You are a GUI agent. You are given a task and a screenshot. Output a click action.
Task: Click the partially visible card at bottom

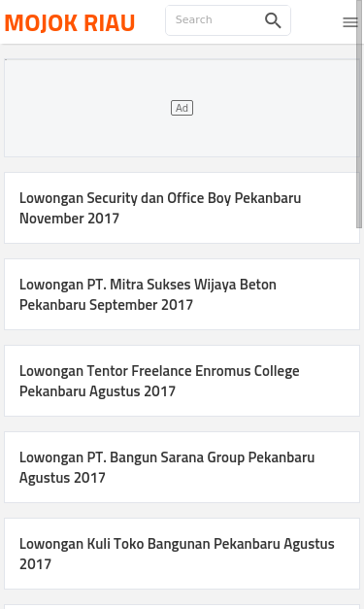click(182, 607)
